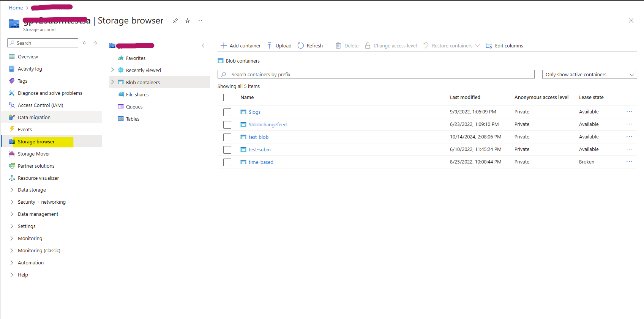The image size is (644, 319).
Task: Expand the Settings section
Action: (x=12, y=226)
